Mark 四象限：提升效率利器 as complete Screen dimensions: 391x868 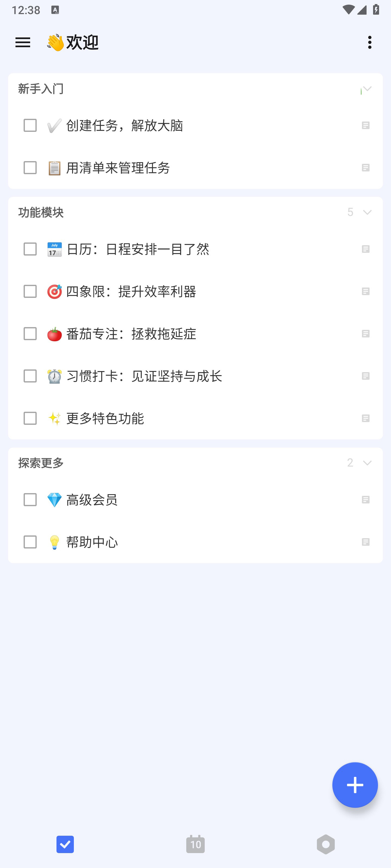[x=30, y=292]
